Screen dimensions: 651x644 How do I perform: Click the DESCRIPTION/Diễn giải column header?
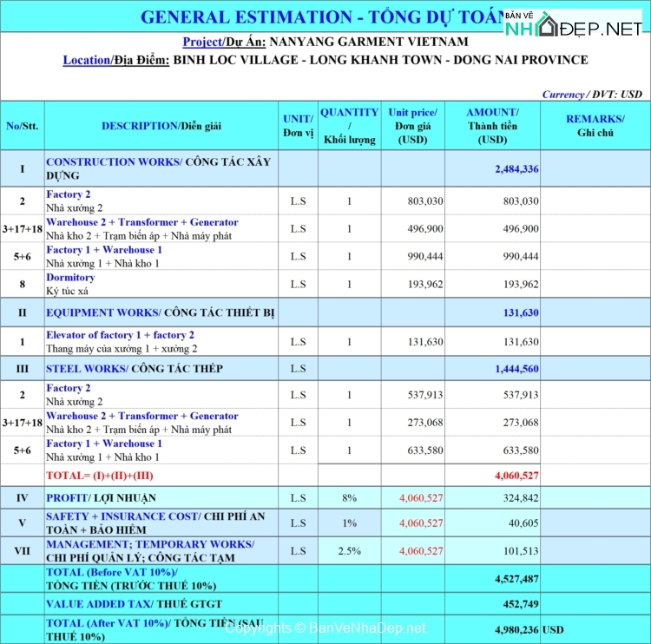[161, 126]
